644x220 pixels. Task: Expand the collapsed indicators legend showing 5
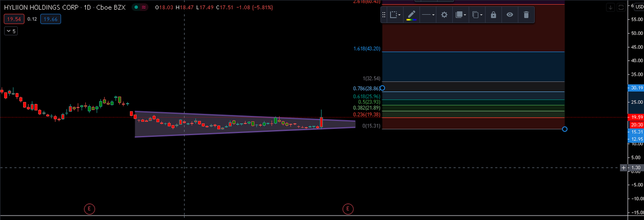tap(11, 31)
